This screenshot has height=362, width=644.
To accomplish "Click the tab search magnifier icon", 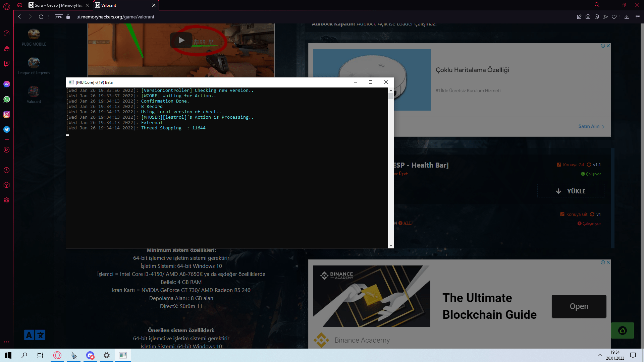I will pyautogui.click(x=597, y=5).
